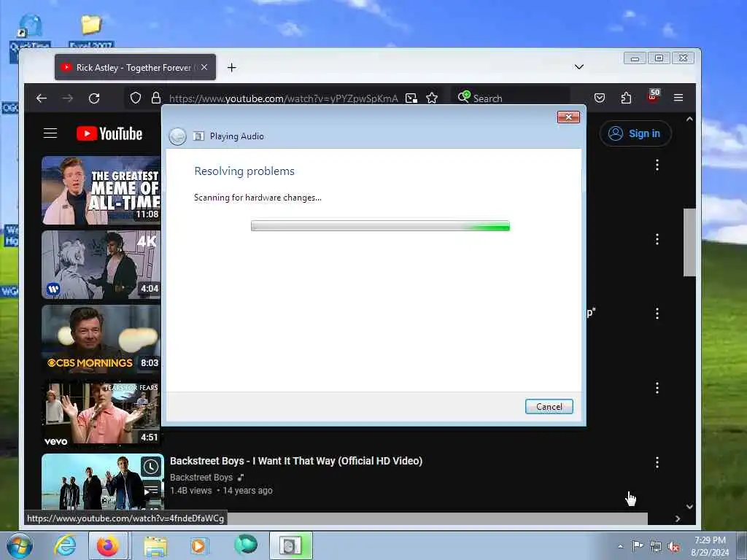Click the extension icon with 50 badge
747x560 pixels.
[x=653, y=96]
